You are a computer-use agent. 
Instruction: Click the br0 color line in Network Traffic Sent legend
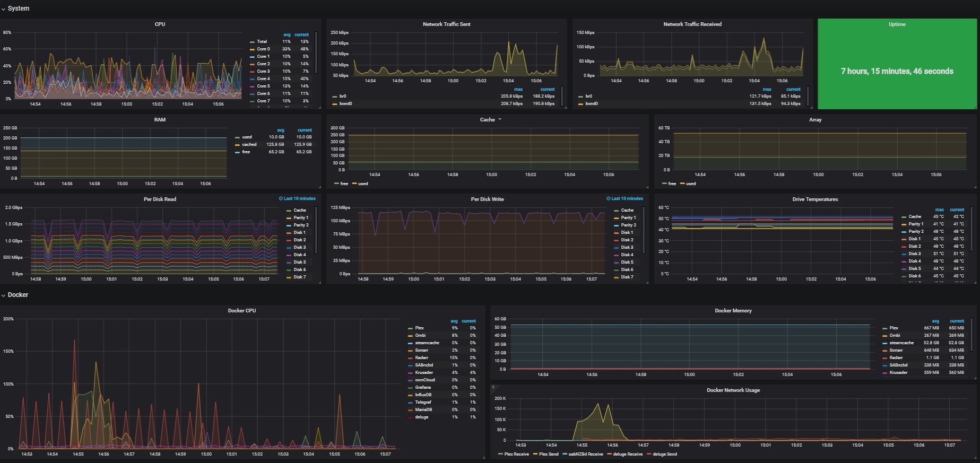click(335, 97)
